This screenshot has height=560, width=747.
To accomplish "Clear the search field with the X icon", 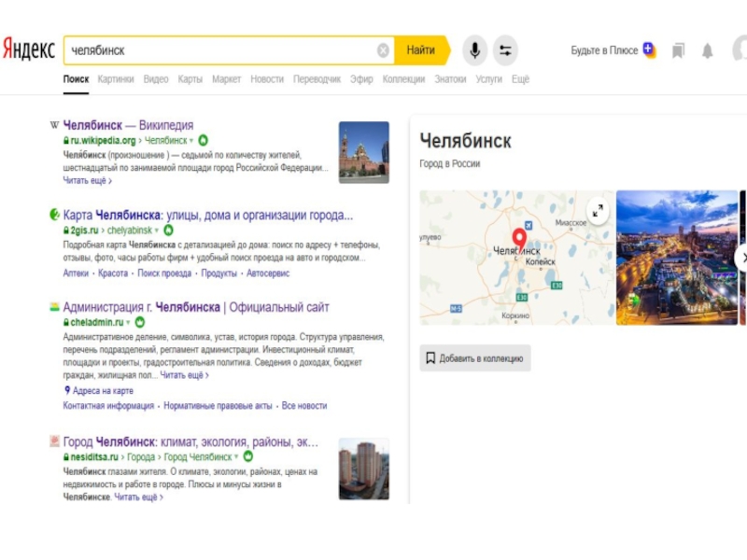I will coord(383,50).
